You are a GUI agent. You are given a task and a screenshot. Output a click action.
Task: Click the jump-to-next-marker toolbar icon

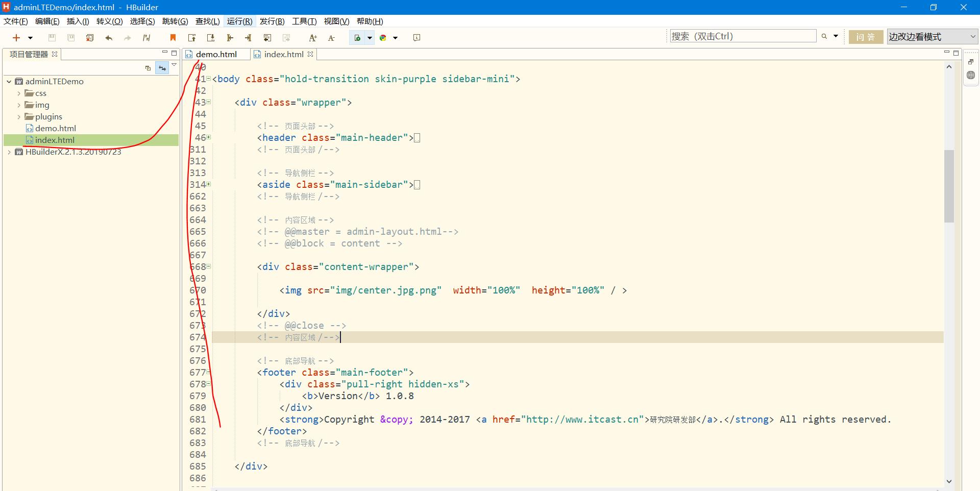210,38
